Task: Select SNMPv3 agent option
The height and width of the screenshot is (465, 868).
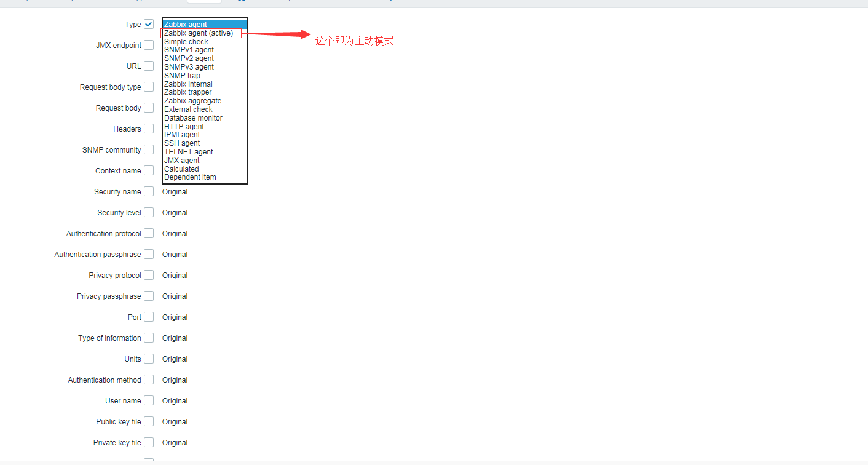Action: (205, 67)
